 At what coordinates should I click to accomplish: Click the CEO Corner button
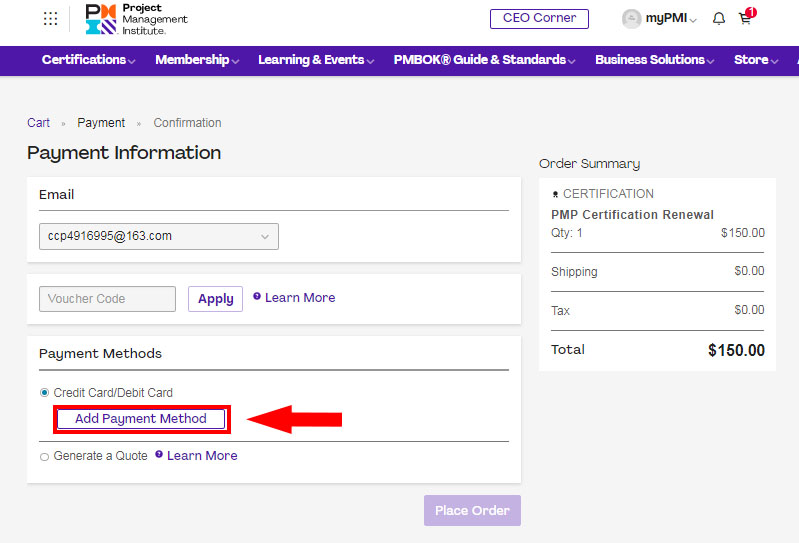tap(539, 18)
